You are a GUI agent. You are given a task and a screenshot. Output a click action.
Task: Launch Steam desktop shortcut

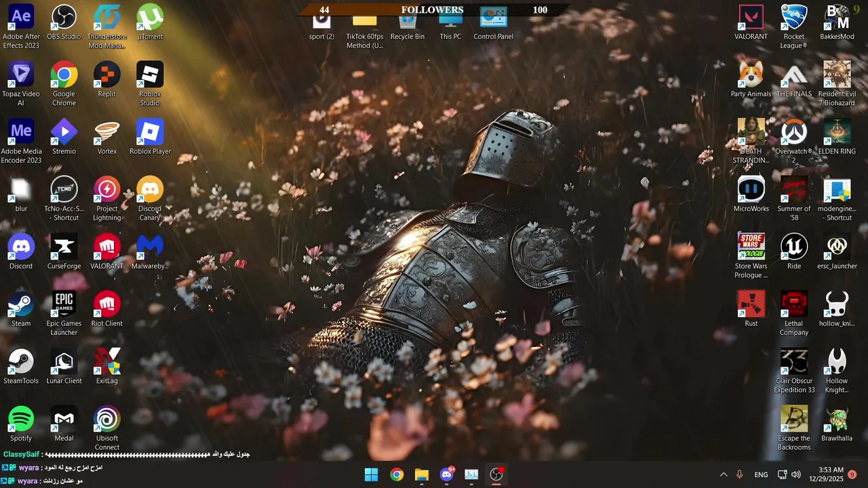click(x=21, y=310)
